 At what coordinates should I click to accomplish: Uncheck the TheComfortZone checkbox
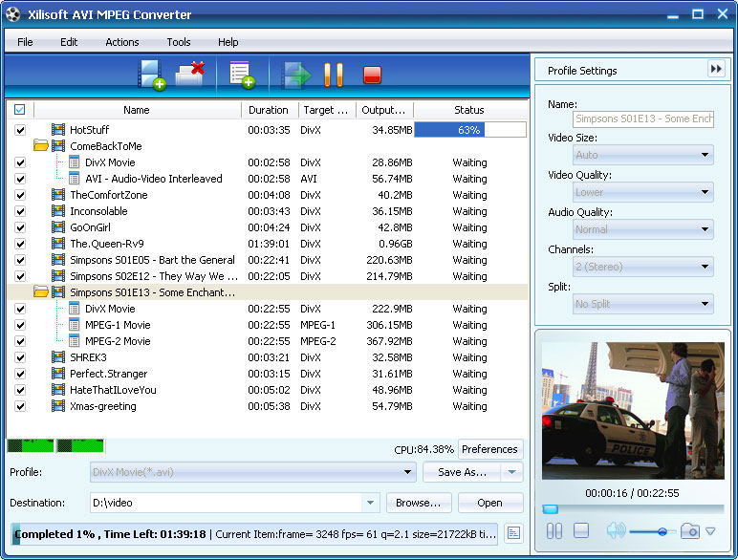point(20,195)
